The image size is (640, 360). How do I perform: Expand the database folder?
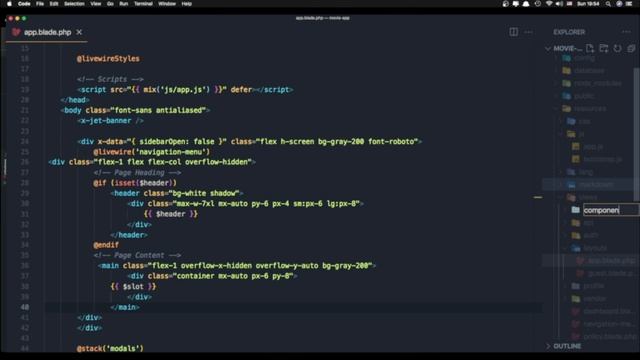click(x=583, y=71)
